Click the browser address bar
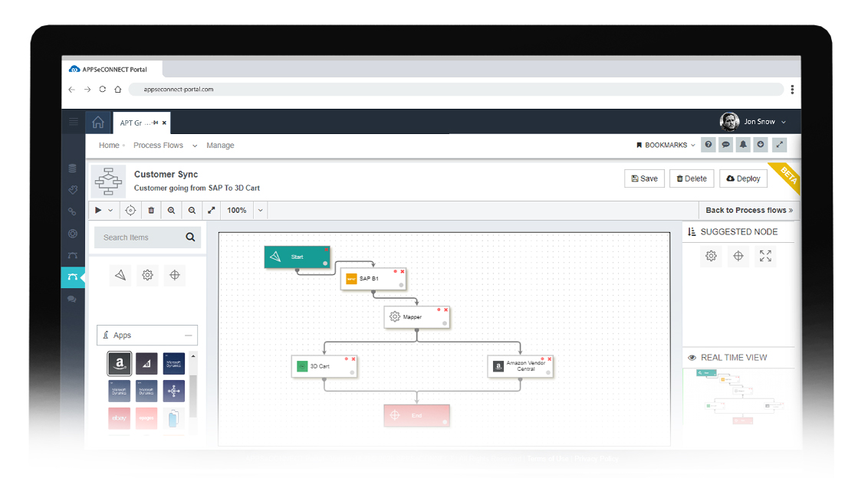868x478 pixels. click(455, 89)
